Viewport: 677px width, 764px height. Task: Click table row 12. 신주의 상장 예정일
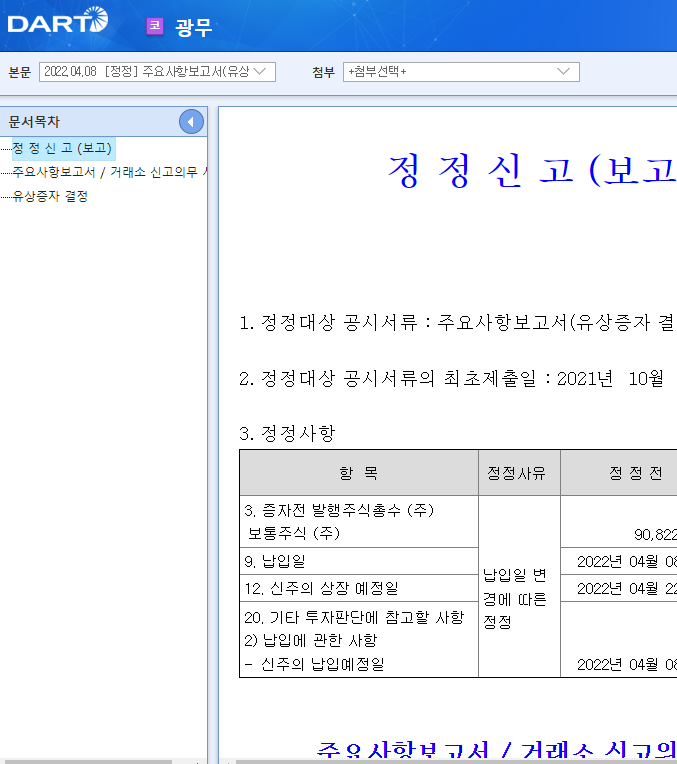point(359,588)
